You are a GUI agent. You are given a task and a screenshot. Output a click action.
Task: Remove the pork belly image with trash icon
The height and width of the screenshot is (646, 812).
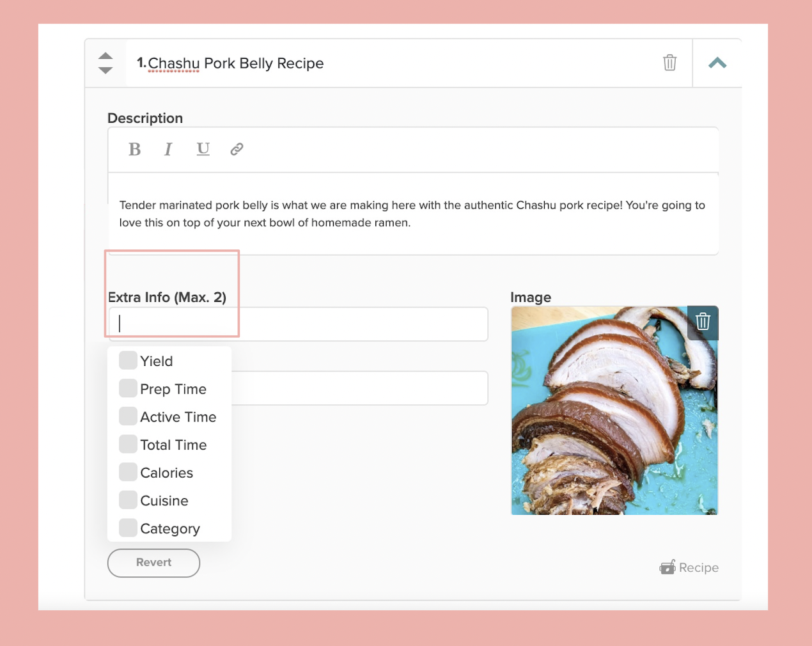coord(703,322)
